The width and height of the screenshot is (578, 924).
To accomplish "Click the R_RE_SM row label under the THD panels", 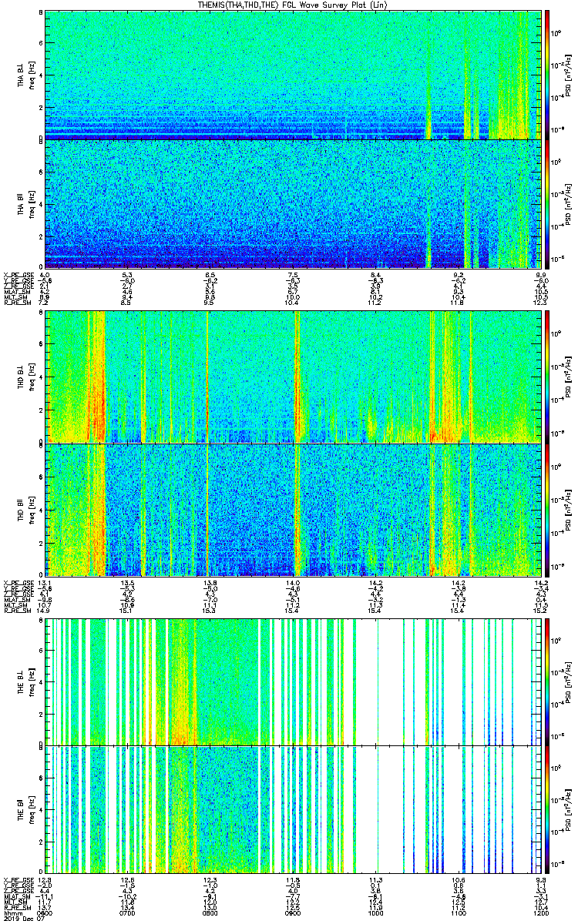I will coord(16,609).
